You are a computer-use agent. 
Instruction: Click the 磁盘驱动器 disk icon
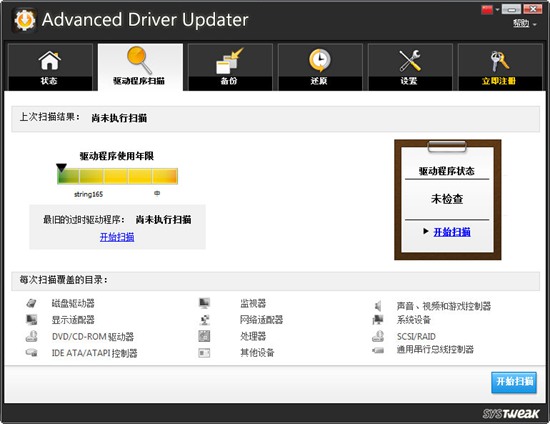[x=31, y=303]
